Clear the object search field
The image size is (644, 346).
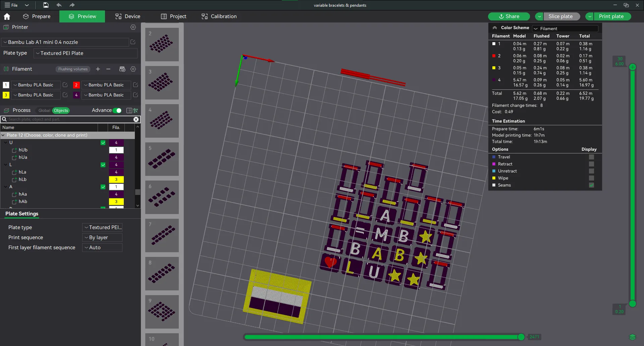(x=136, y=119)
